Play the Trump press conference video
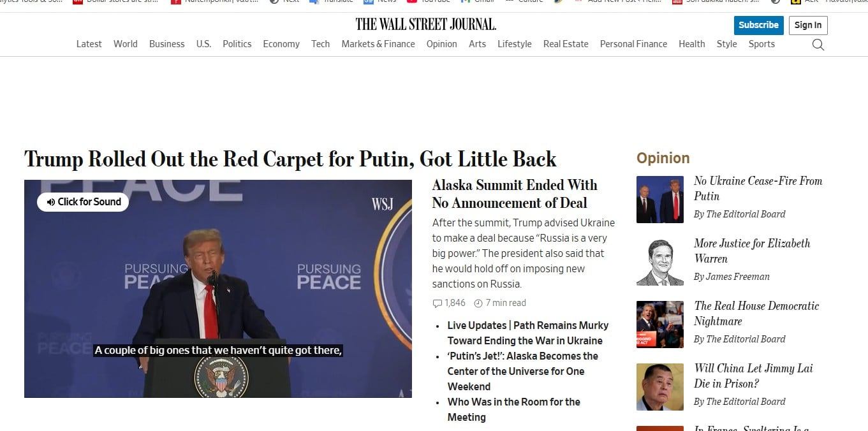The width and height of the screenshot is (868, 431). [x=218, y=289]
